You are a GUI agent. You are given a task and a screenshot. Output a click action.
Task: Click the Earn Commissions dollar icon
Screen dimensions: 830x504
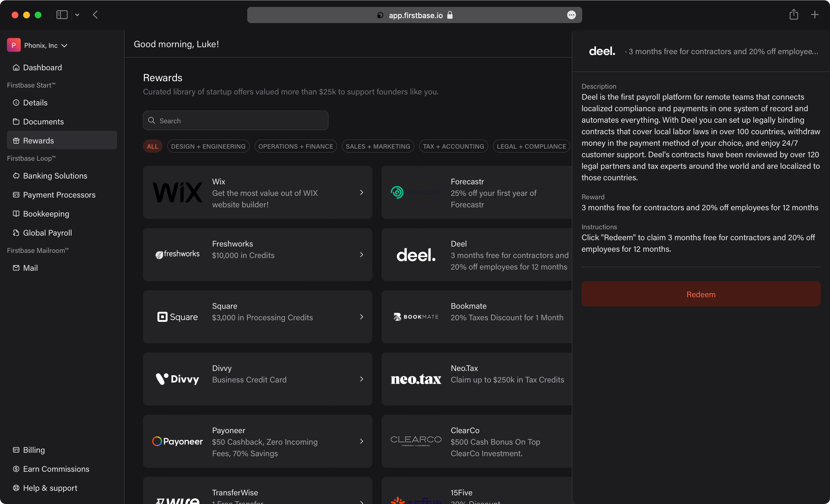point(16,469)
